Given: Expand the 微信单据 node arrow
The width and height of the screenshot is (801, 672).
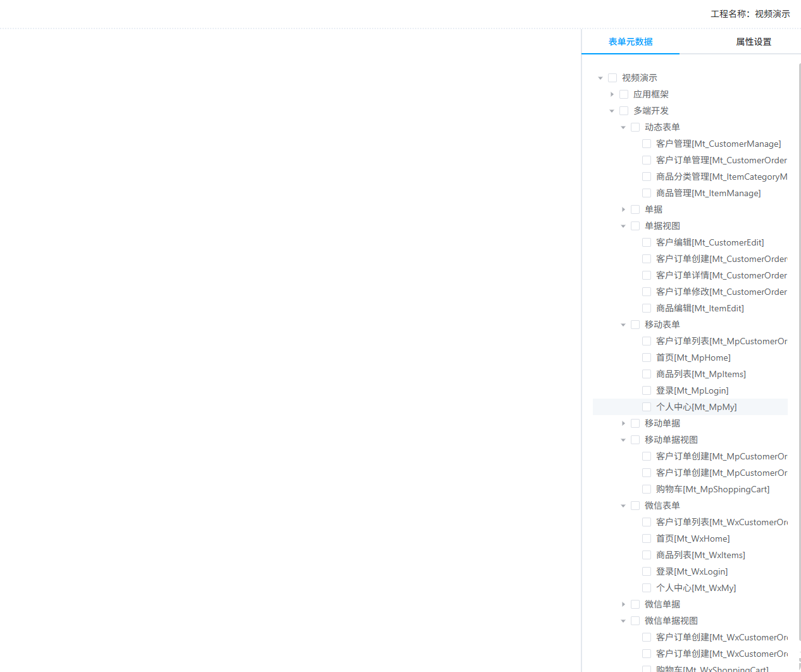Looking at the screenshot, I should coord(623,604).
